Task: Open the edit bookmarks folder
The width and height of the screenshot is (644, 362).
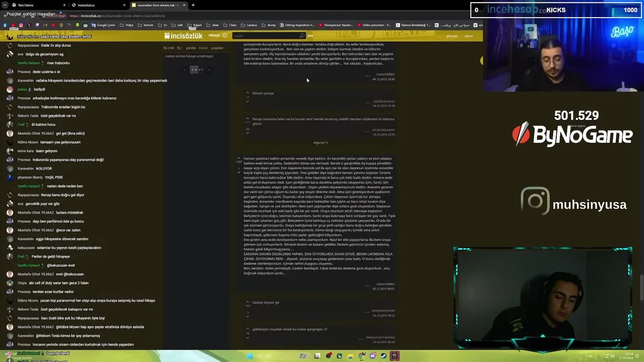Action: point(178,25)
